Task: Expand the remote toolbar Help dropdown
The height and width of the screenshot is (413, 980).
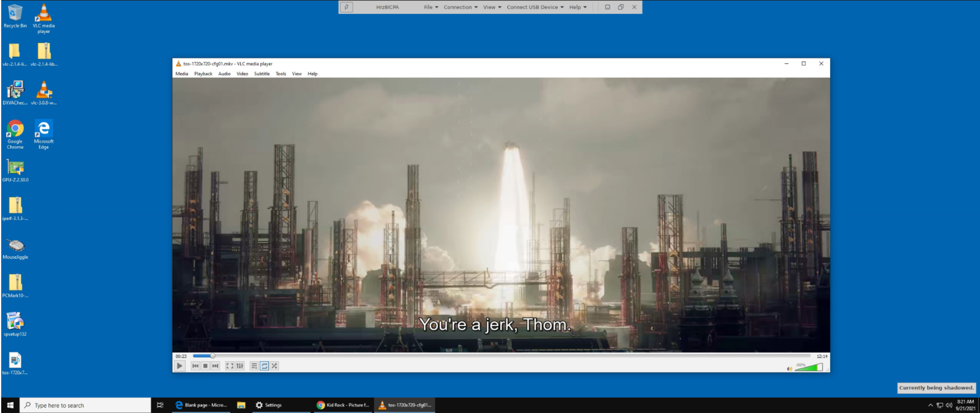Action: (x=578, y=7)
